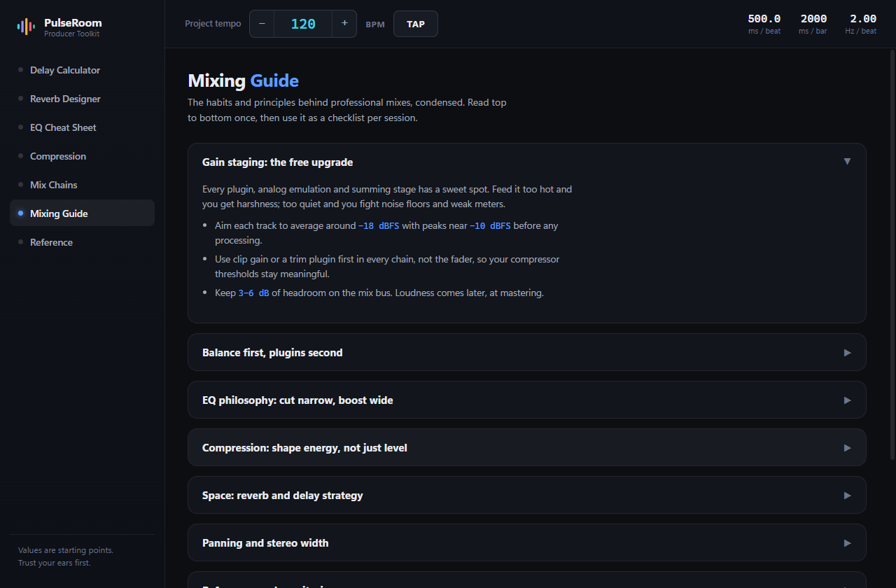Expand Balance first, plugins second
This screenshot has width=896, height=588.
pos(526,352)
